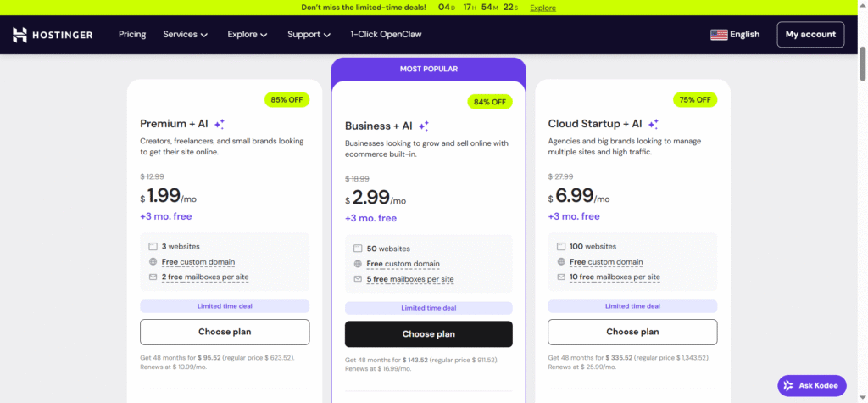Click the Hostinger logo icon
The image size is (868, 403).
tap(20, 35)
